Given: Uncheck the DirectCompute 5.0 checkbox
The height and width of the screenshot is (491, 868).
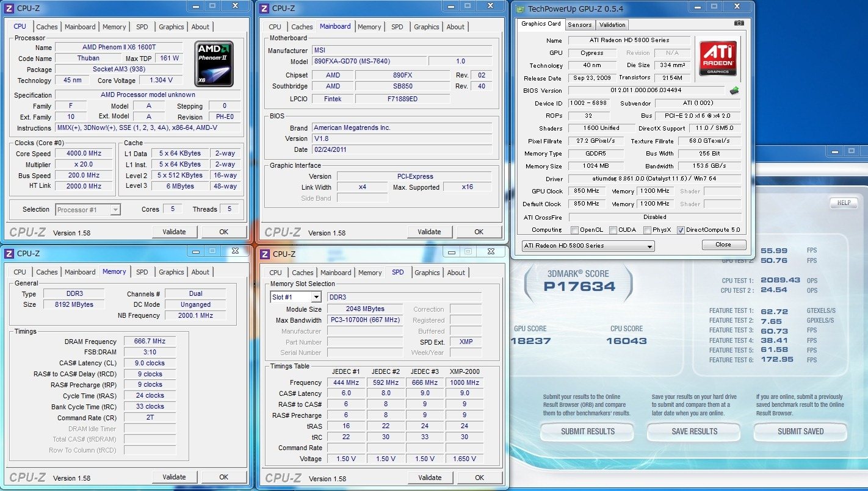Looking at the screenshot, I should (x=681, y=230).
